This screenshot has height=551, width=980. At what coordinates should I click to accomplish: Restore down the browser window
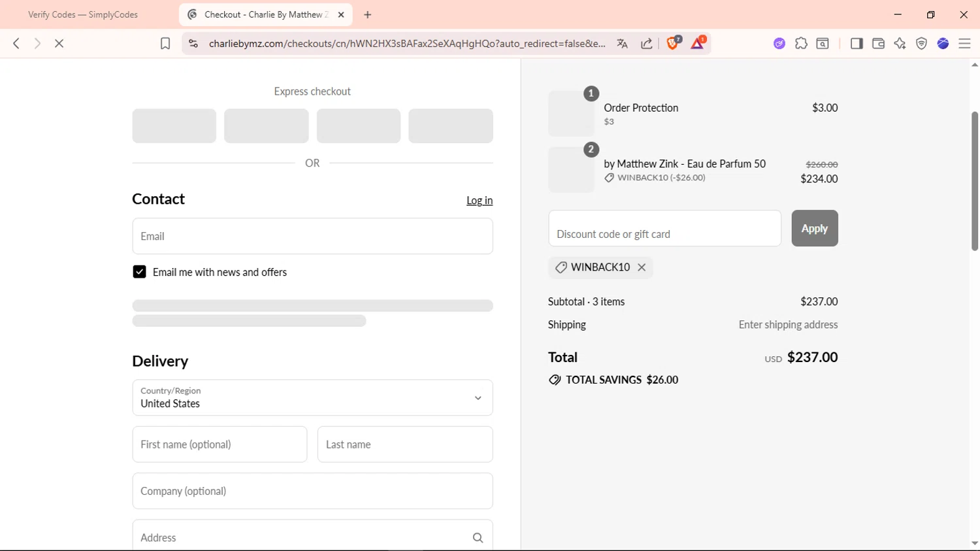click(930, 14)
